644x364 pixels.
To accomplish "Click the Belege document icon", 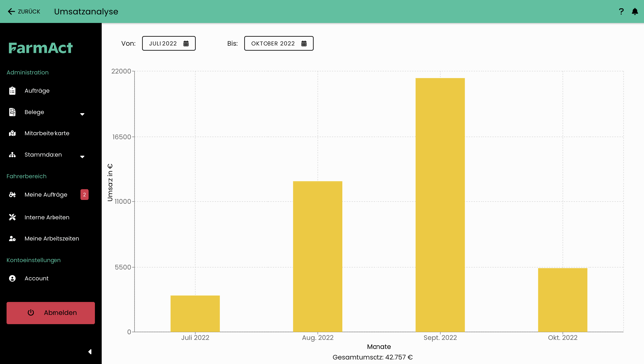I will [x=12, y=112].
